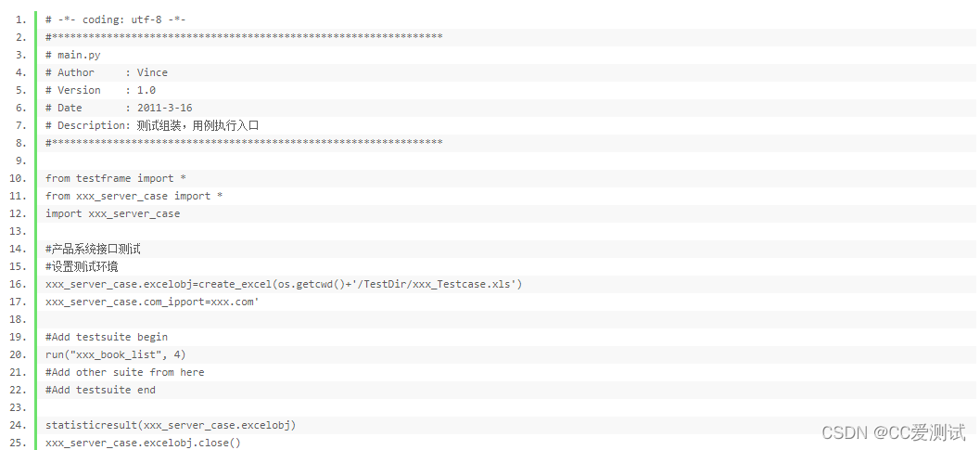This screenshot has width=980, height=450.
Task: Click the run("xxx_book_list", 4) line
Action: point(116,354)
